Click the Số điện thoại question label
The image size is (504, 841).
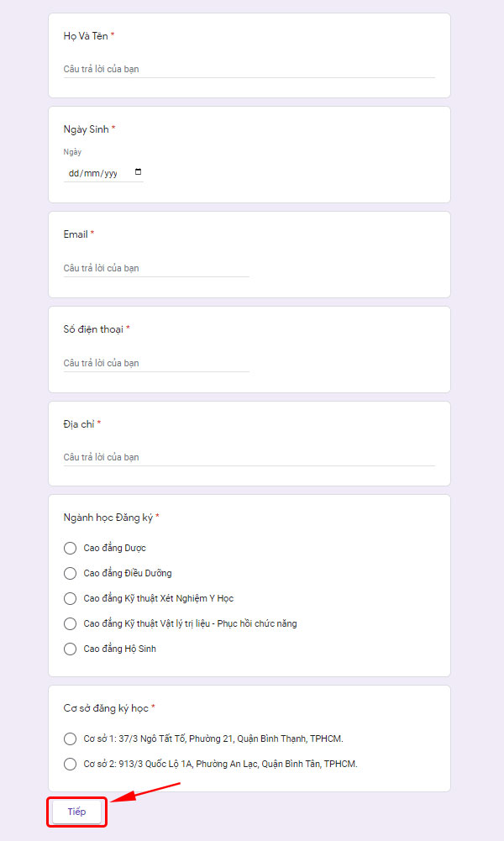(x=93, y=329)
